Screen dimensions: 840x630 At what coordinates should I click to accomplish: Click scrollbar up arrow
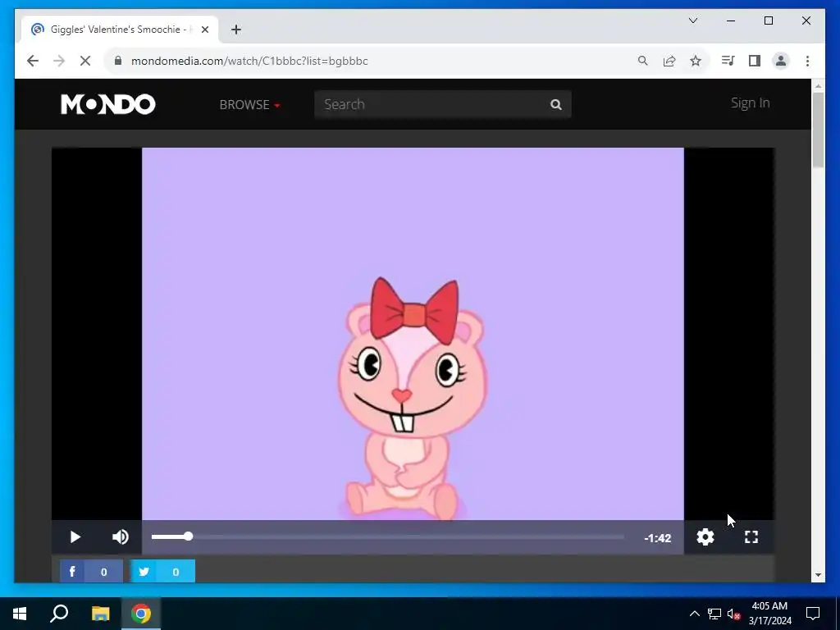[818, 85]
